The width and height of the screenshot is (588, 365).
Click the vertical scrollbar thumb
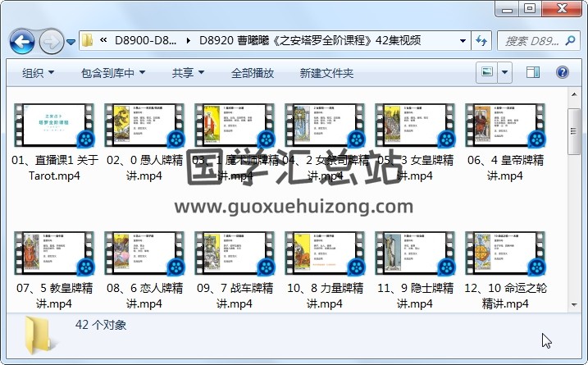pyautogui.click(x=574, y=131)
